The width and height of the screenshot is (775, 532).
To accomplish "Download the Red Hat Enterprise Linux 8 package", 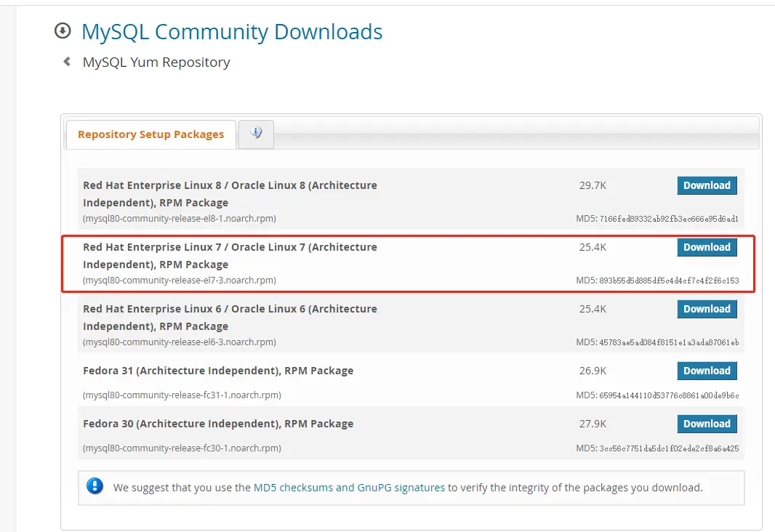I will click(707, 185).
